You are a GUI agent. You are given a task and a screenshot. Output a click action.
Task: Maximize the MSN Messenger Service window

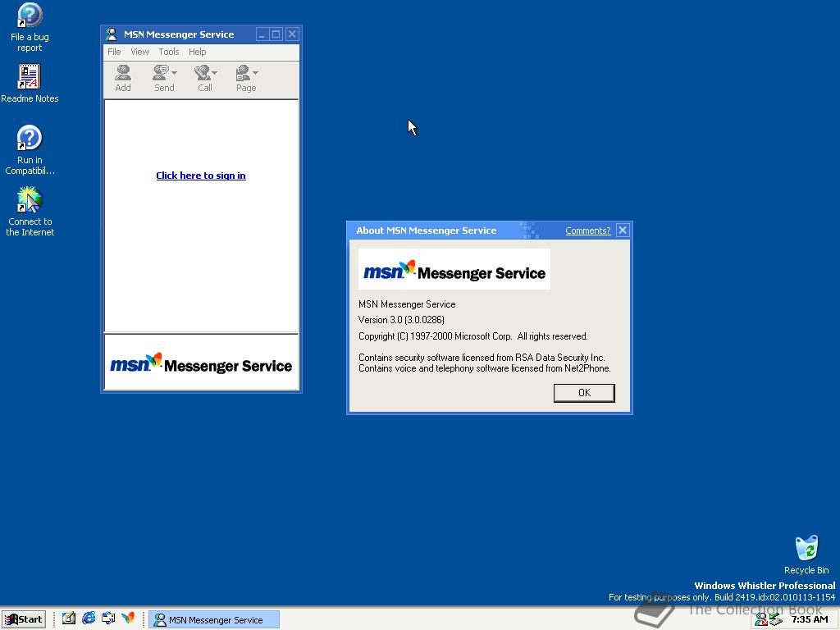click(276, 34)
